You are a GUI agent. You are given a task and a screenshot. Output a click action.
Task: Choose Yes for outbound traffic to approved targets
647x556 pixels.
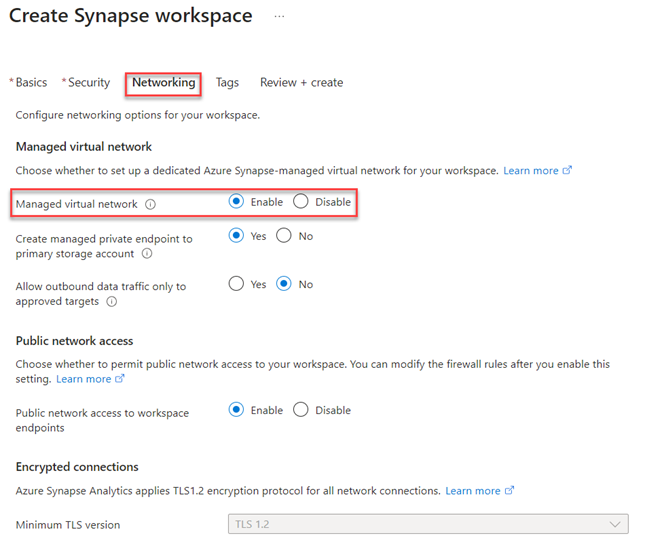click(236, 284)
